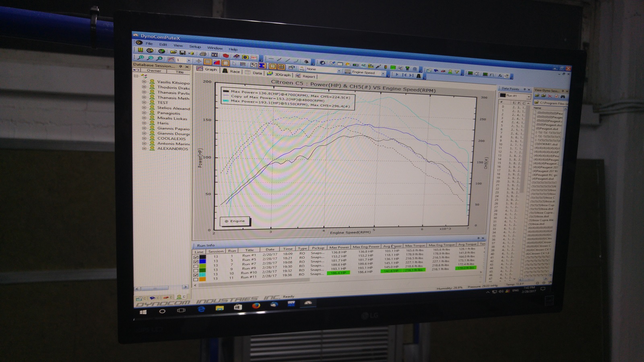The image size is (644, 362).
Task: Click the printer icon
Action: point(203,54)
